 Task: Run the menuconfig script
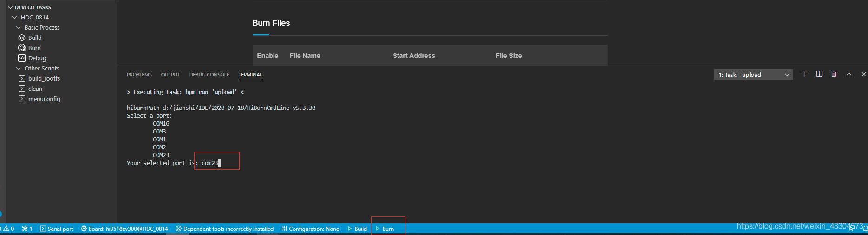click(39, 99)
